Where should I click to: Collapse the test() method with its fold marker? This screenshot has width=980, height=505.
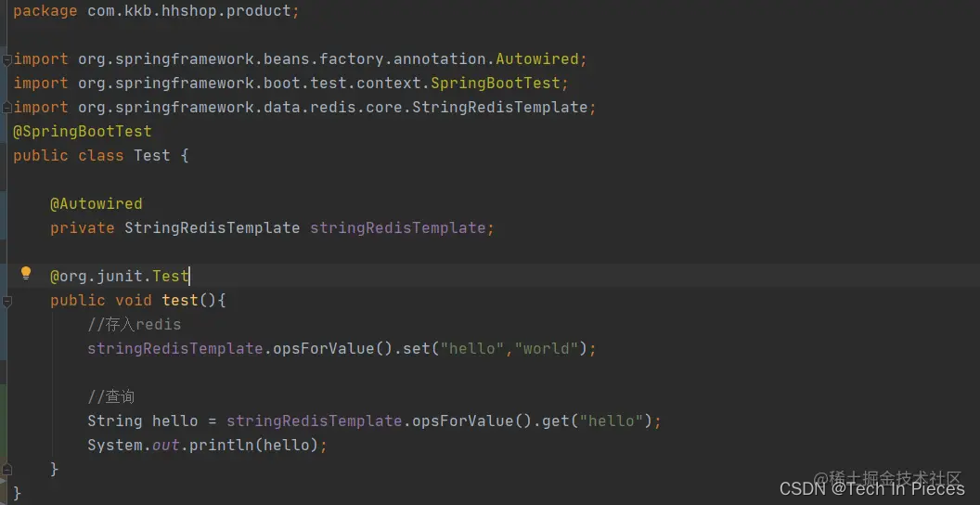(x=6, y=302)
